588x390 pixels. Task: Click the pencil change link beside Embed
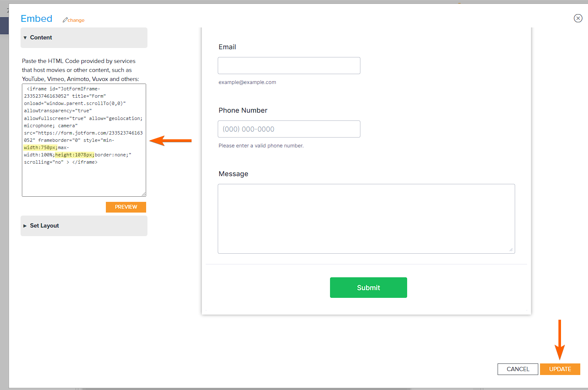coord(74,20)
